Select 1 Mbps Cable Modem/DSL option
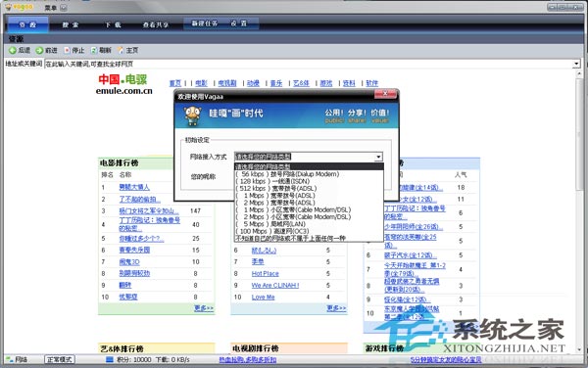 (309, 209)
